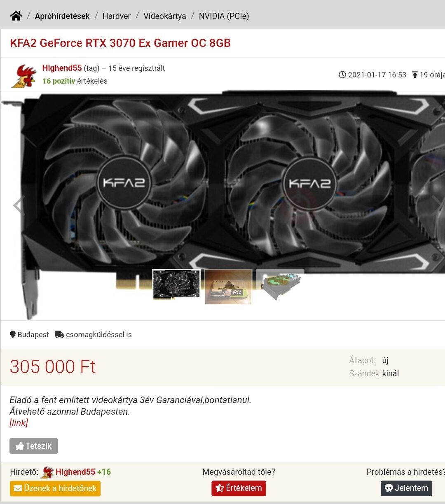Go to the home page via house icon
The image size is (445, 504).
coord(16,16)
